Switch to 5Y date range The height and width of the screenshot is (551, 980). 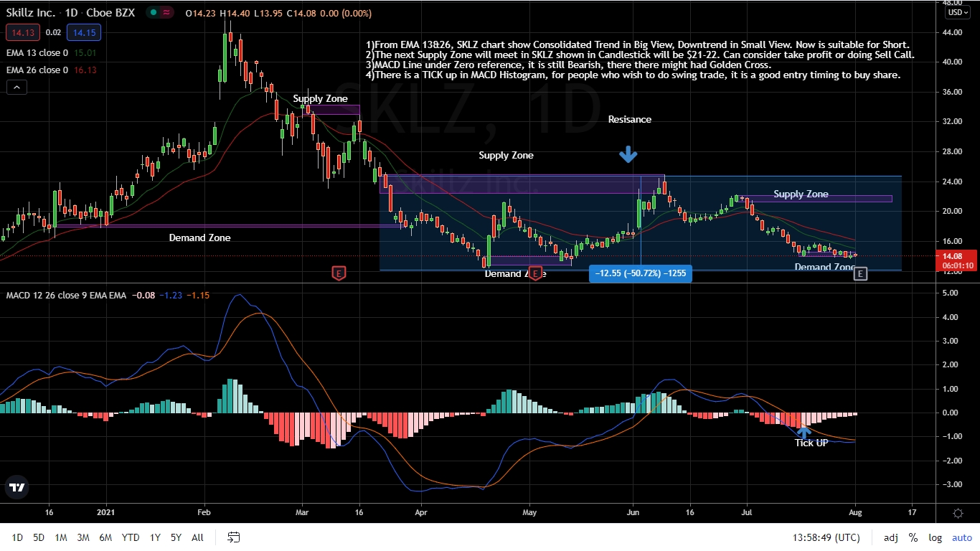coord(176,537)
